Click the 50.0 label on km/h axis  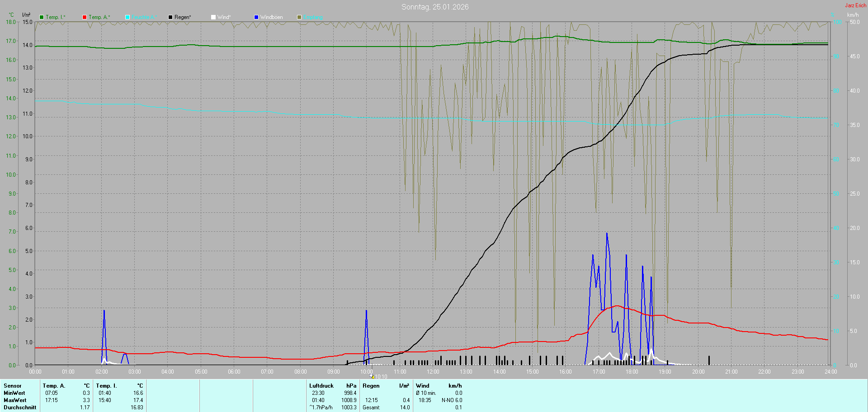(854, 22)
